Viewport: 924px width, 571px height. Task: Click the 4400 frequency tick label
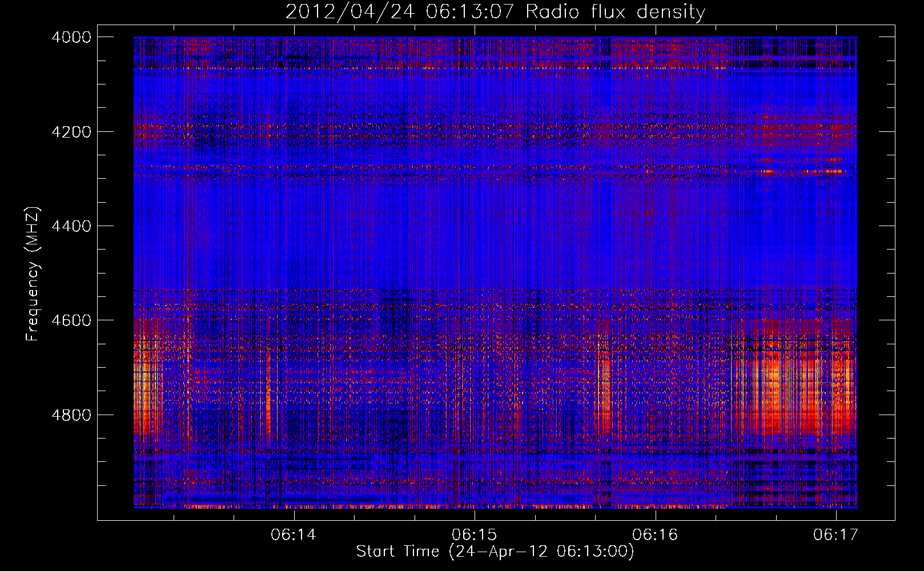point(71,226)
